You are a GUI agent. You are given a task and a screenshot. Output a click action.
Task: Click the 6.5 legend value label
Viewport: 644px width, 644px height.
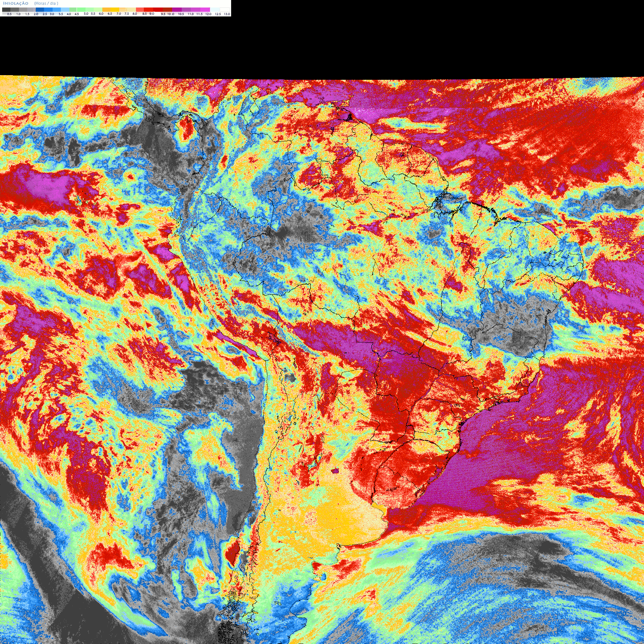(110, 14)
